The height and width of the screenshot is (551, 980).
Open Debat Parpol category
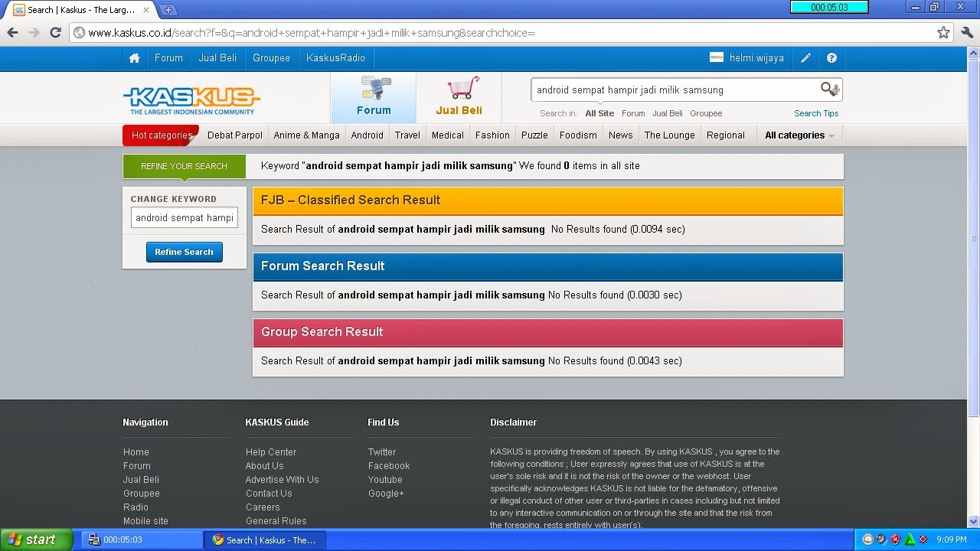coord(235,135)
